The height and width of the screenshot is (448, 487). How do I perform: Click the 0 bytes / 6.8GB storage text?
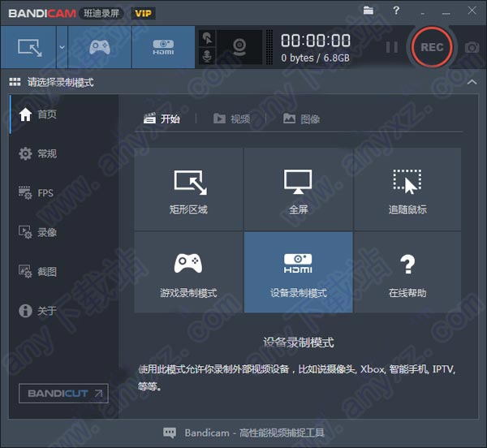pyautogui.click(x=315, y=58)
